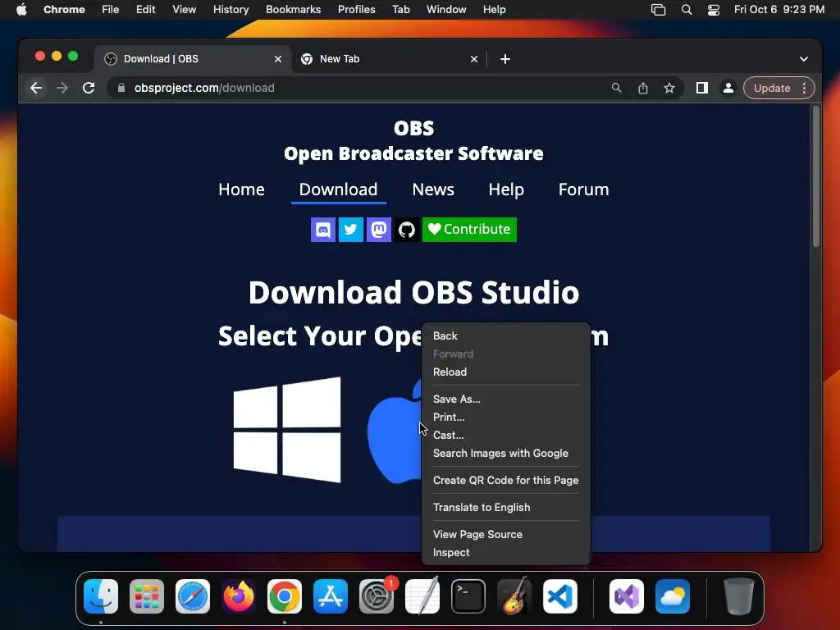
Task: Open Chrome icon in the Dock
Action: (285, 596)
